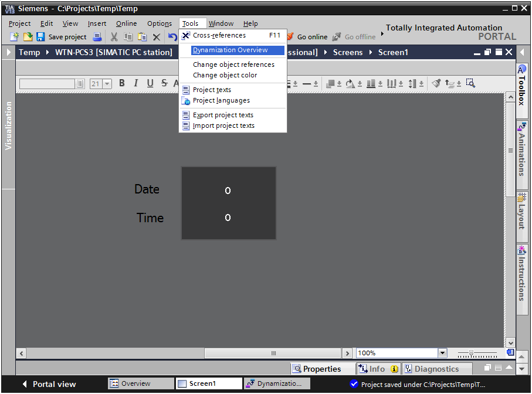Open the font size 21 dropdown
The width and height of the screenshot is (532, 394).
pos(107,83)
